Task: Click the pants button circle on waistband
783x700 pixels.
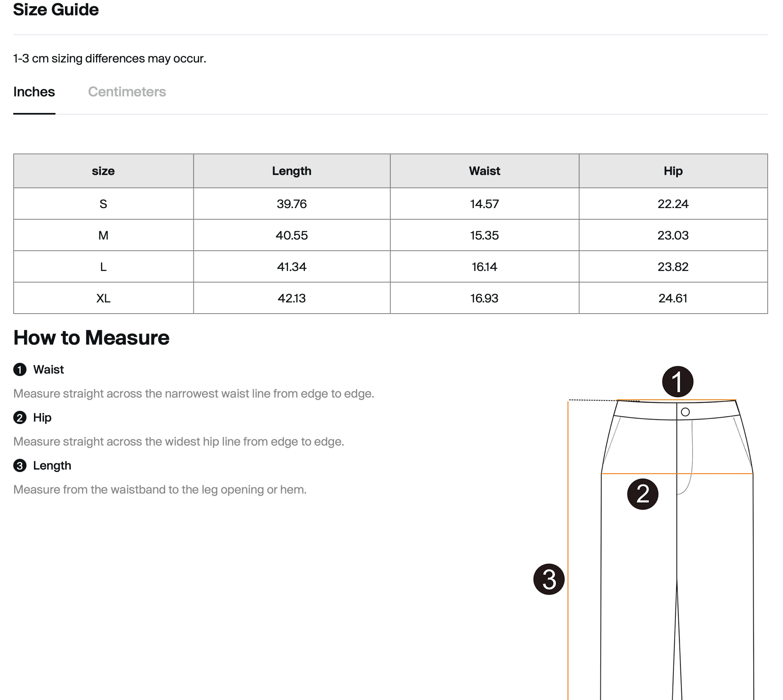Action: (x=685, y=412)
